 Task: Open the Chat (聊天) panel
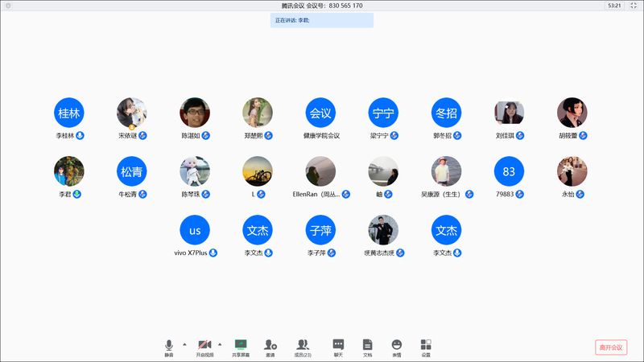click(338, 347)
